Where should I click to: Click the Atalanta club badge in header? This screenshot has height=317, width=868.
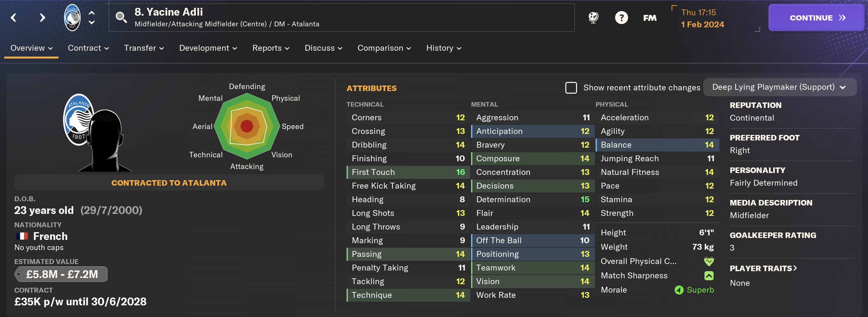[x=72, y=18]
